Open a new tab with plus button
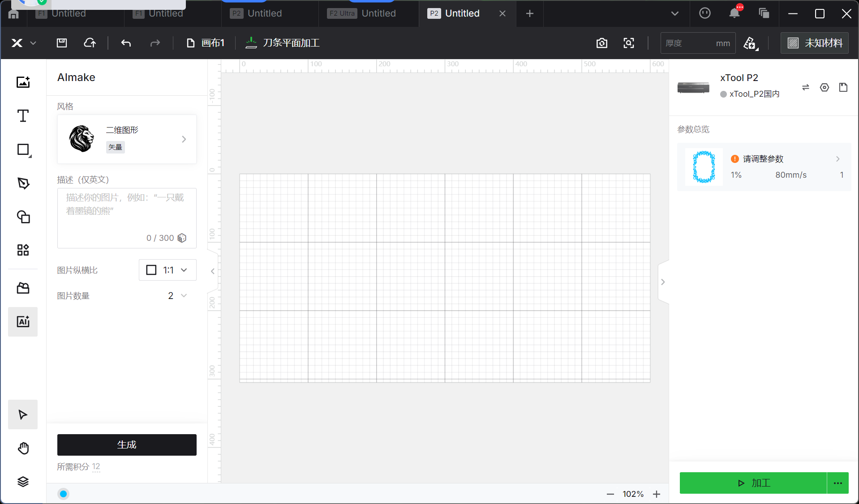The image size is (859, 504). (529, 13)
